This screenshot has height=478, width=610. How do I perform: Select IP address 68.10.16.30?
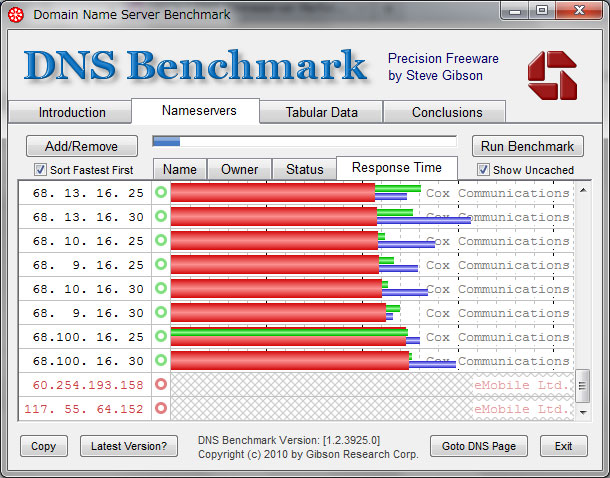click(x=88, y=289)
